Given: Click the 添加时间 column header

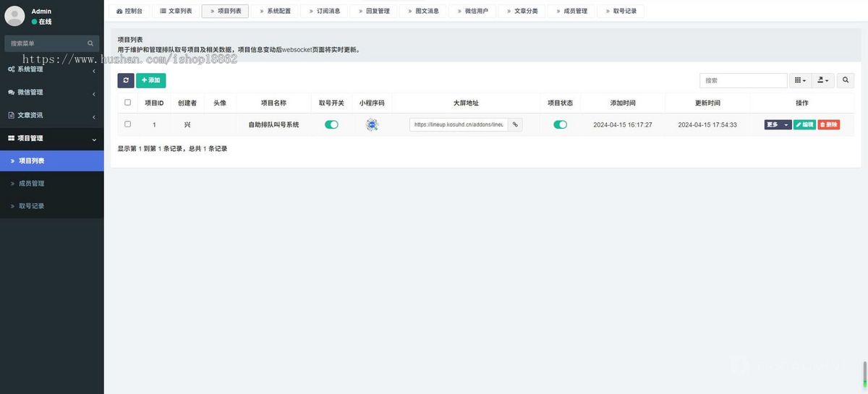Looking at the screenshot, I should [x=623, y=103].
